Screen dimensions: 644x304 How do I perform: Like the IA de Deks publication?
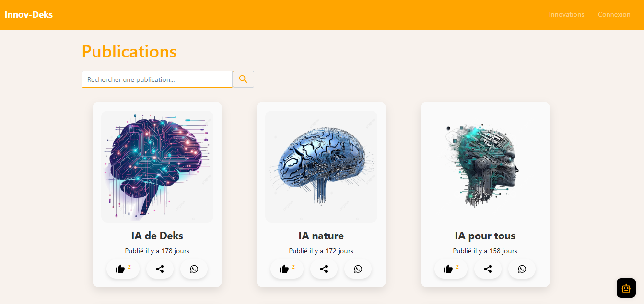coord(123,269)
